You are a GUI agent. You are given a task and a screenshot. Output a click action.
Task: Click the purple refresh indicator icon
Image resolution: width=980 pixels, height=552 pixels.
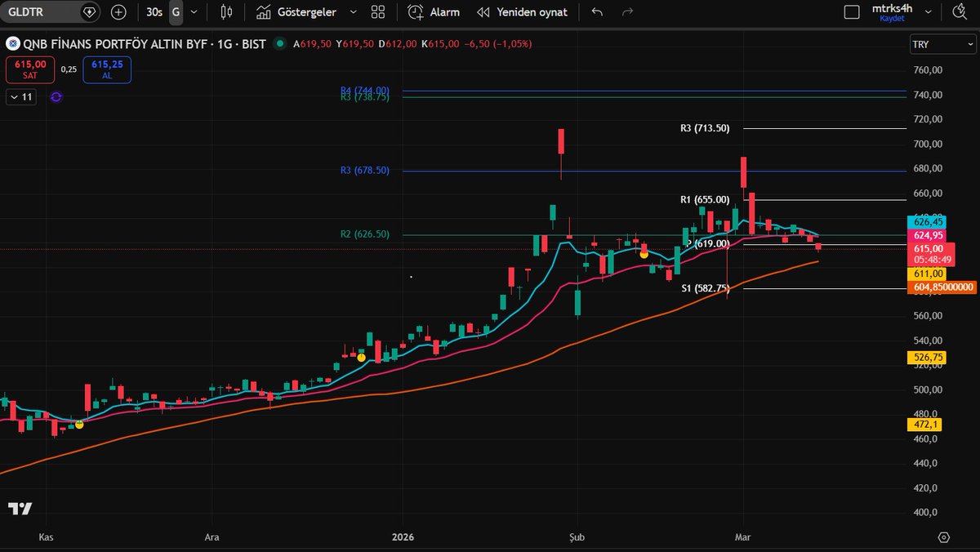click(x=56, y=96)
